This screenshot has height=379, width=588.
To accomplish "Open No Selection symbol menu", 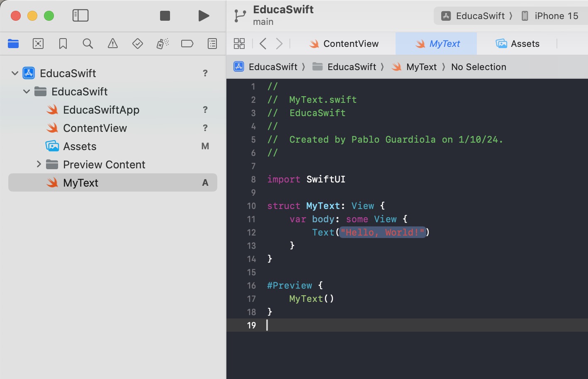I will click(479, 67).
